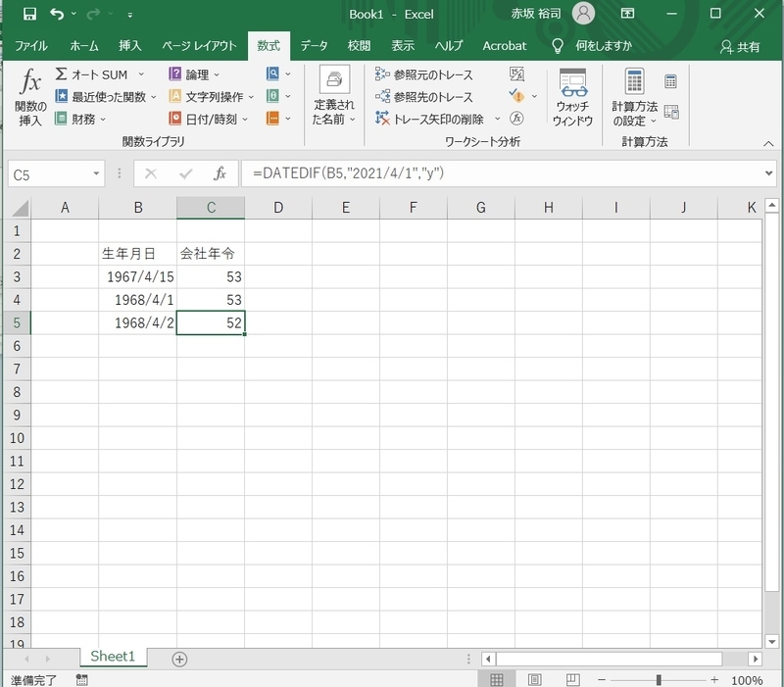Select all cells with the corner button
The image size is (784, 687).
[20, 208]
